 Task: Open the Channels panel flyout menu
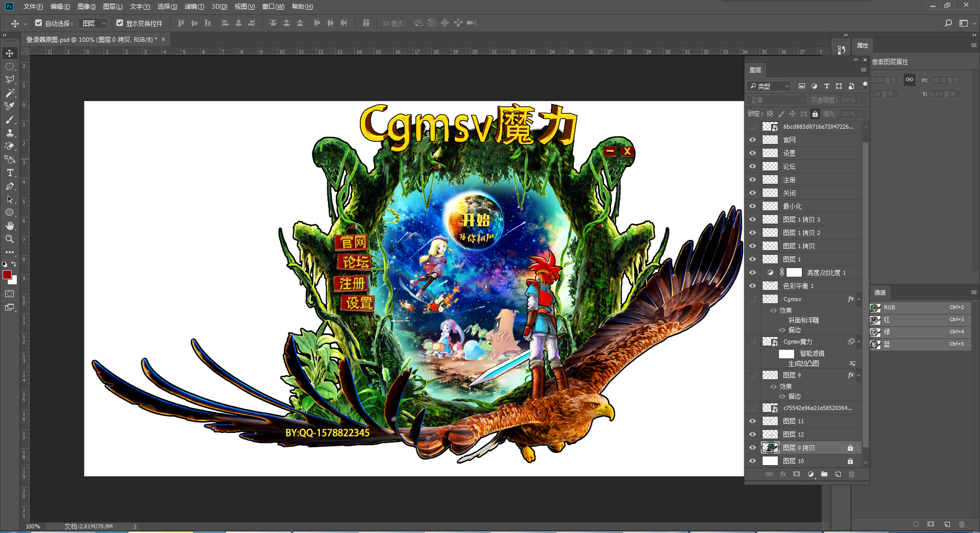tap(974, 293)
